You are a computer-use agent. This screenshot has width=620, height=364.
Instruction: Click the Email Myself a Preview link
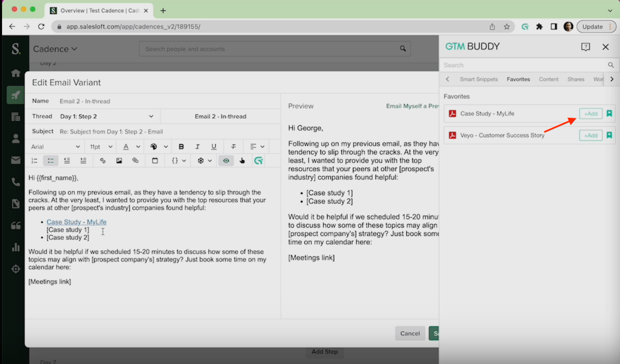(x=413, y=106)
